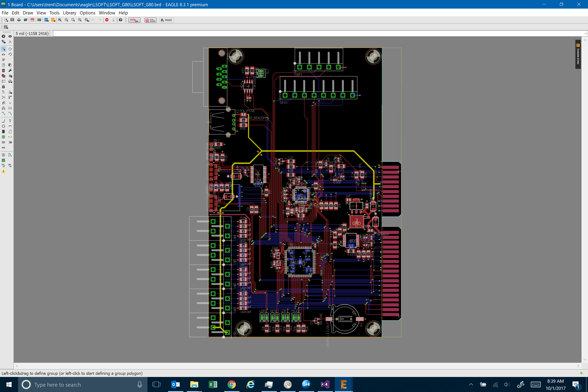Click the PCB Quote button
The image size is (588, 392).
click(x=150, y=20)
